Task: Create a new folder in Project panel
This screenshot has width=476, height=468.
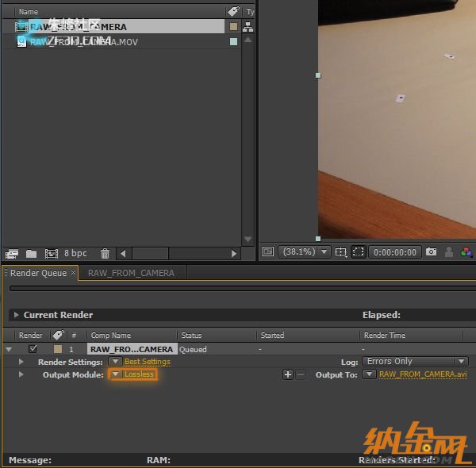Action: (x=31, y=254)
